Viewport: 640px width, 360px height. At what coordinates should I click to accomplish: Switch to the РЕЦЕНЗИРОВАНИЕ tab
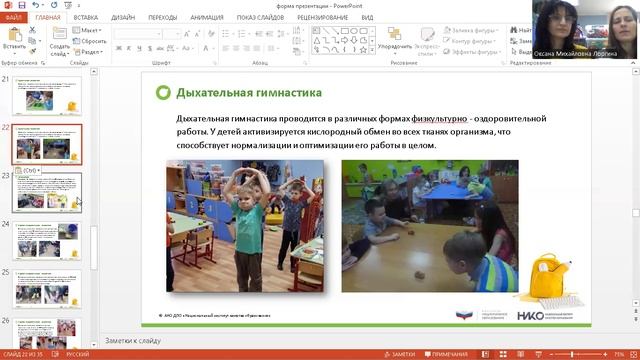click(x=323, y=18)
